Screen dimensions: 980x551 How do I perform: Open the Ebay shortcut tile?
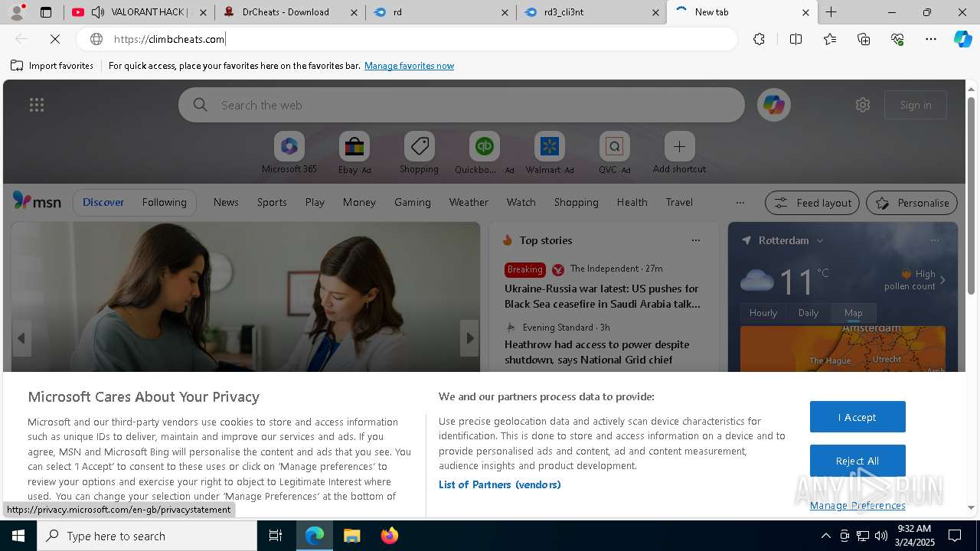point(354,153)
